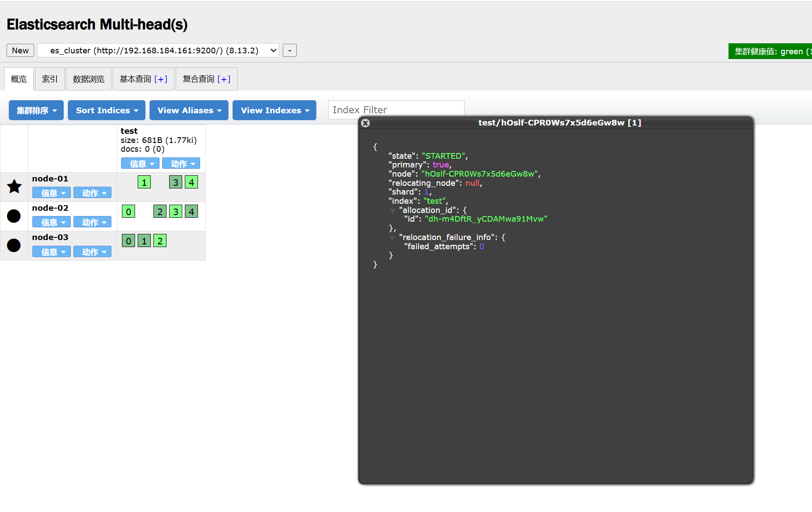Select shard 4 on node-01

[191, 182]
